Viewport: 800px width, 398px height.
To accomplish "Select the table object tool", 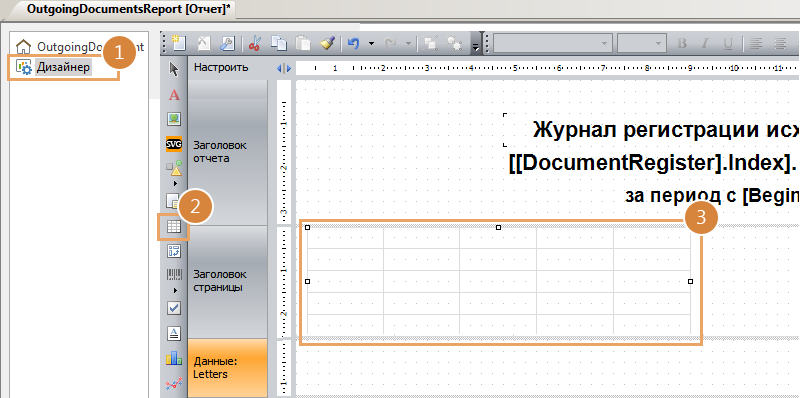I will click(174, 227).
